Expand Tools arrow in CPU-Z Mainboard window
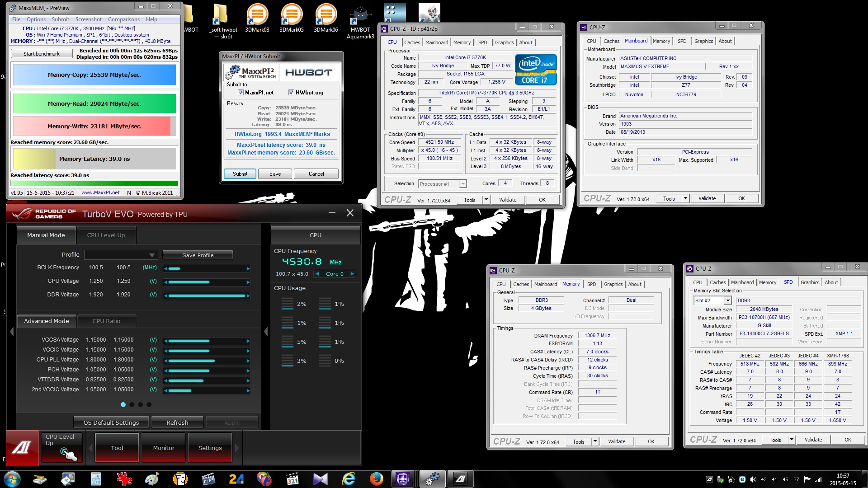The image size is (868, 488). (685, 198)
